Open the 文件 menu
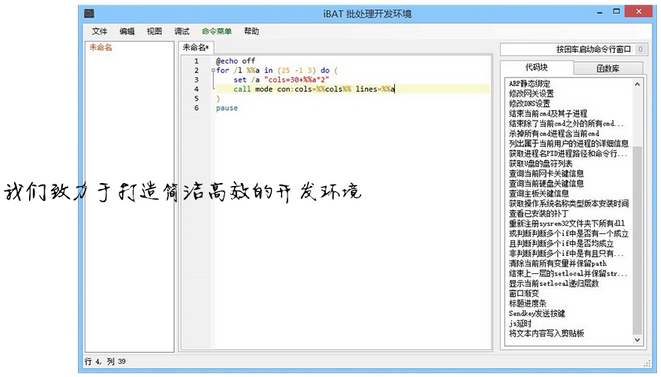661x377 pixels. pyautogui.click(x=99, y=31)
